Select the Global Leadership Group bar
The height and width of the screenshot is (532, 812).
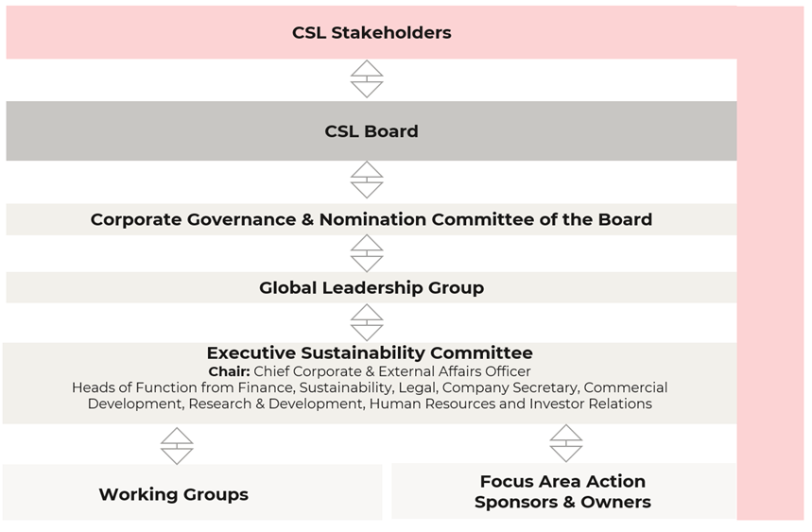pos(371,288)
